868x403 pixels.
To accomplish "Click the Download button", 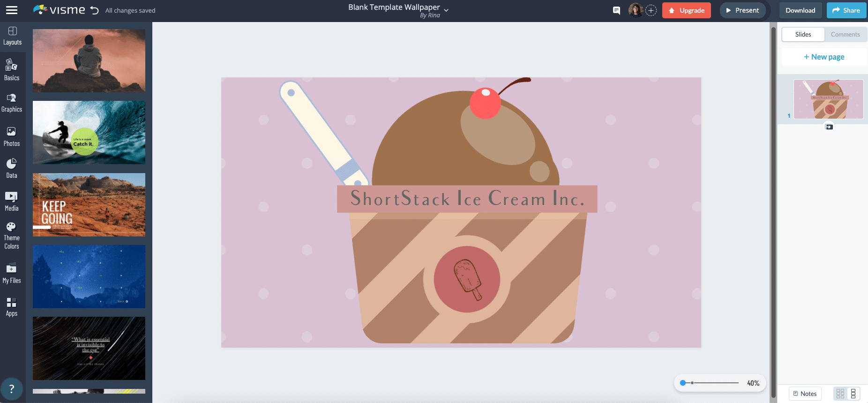I will click(800, 10).
